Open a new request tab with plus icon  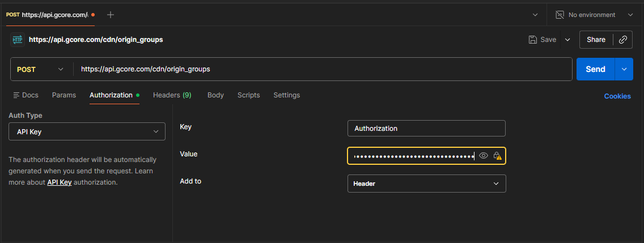tap(111, 15)
